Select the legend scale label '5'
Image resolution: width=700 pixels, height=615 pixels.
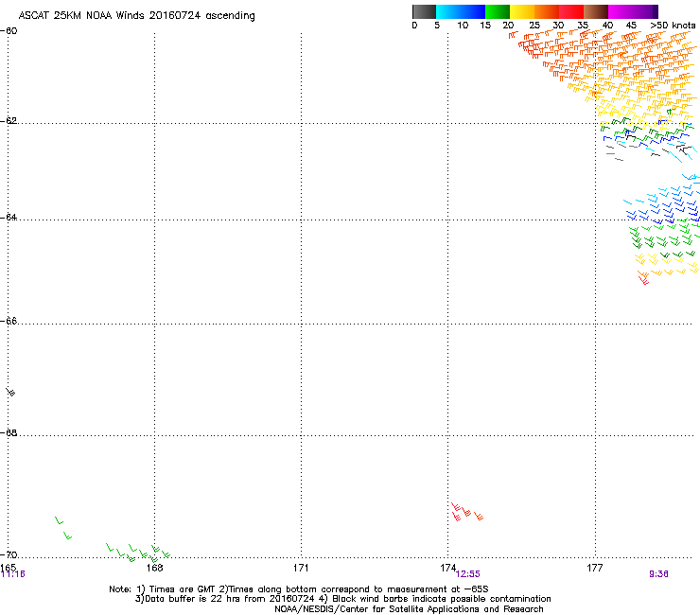437,26
